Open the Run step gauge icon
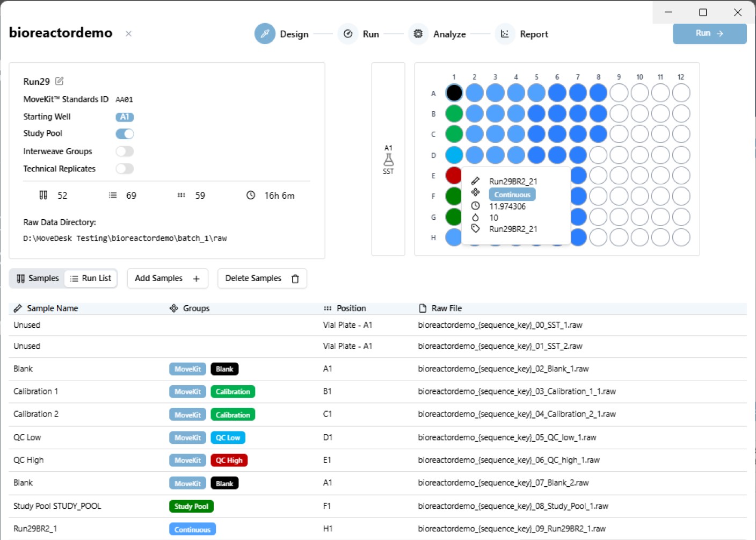 pyautogui.click(x=348, y=34)
